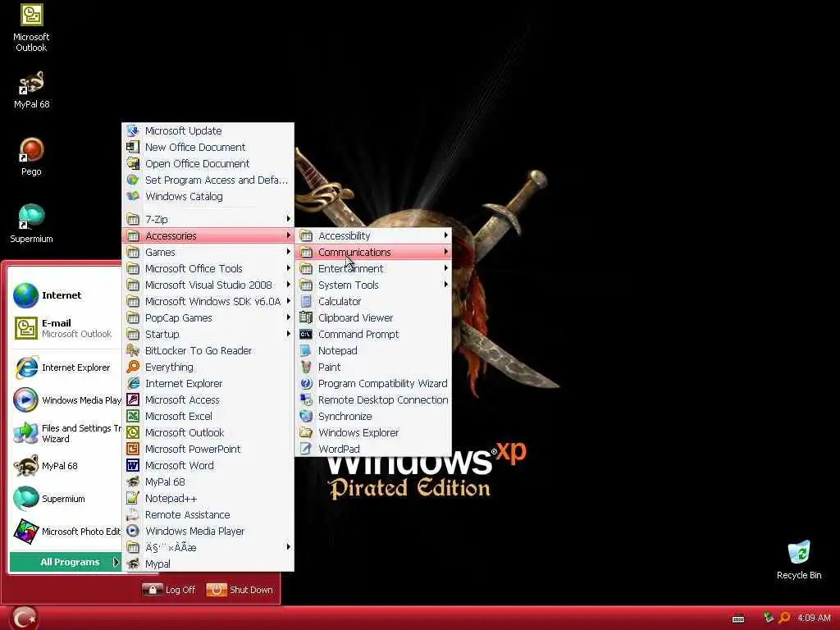
Task: Open Microsoft Access from All Programs
Action: click(208, 400)
